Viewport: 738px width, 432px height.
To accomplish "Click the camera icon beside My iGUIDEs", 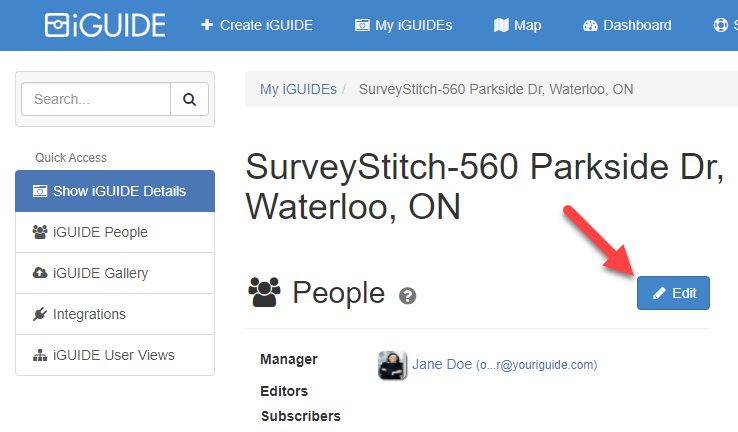I will (362, 25).
